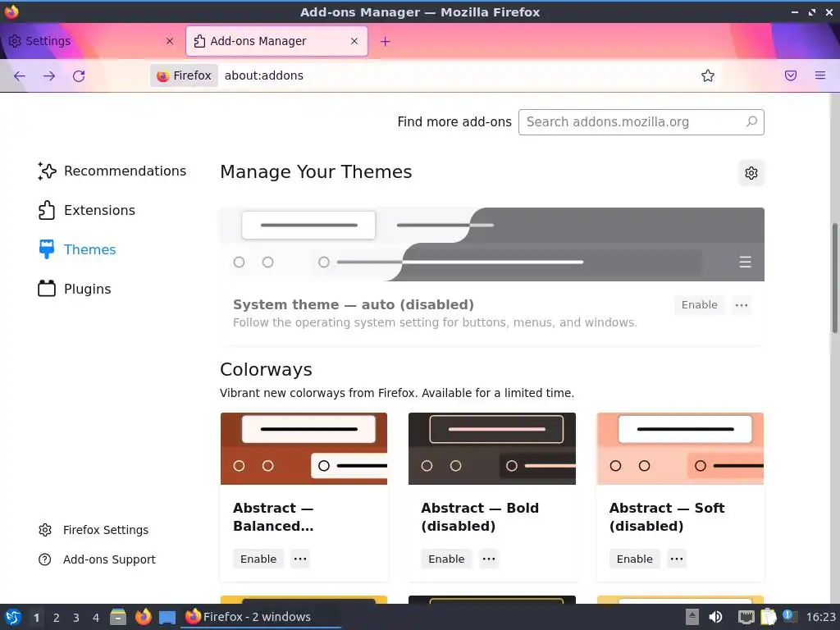This screenshot has width=840, height=630.
Task: Close the Settings tab
Action: (170, 41)
